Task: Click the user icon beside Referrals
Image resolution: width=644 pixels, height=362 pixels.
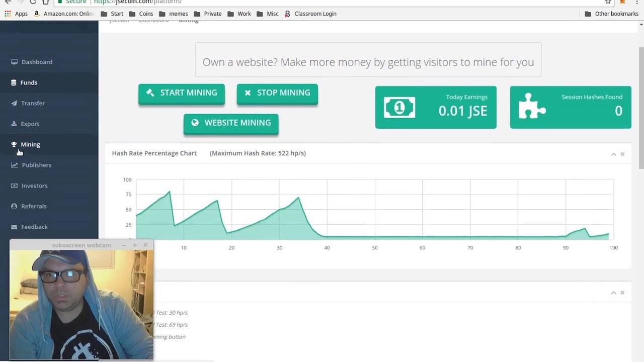Action: (14, 206)
